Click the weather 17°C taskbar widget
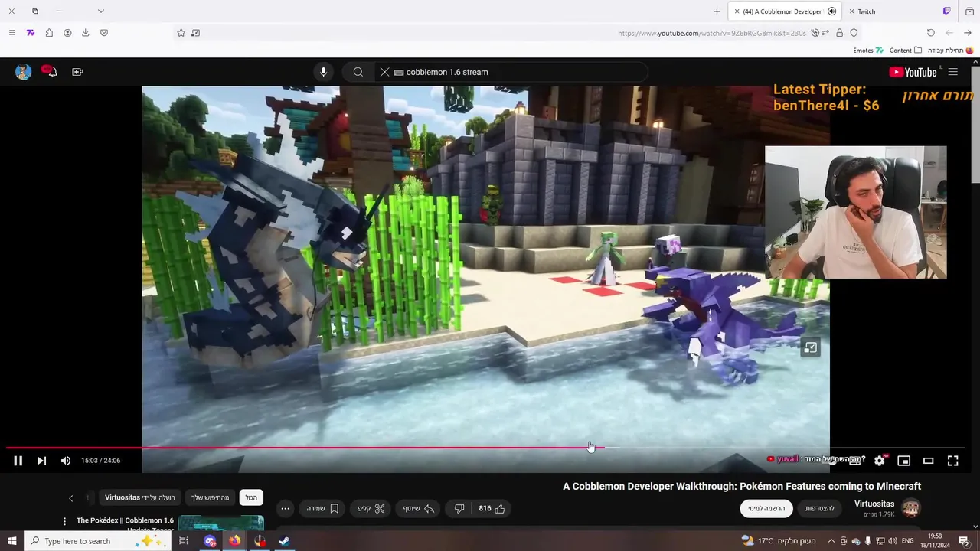This screenshot has height=551, width=980. [x=777, y=541]
